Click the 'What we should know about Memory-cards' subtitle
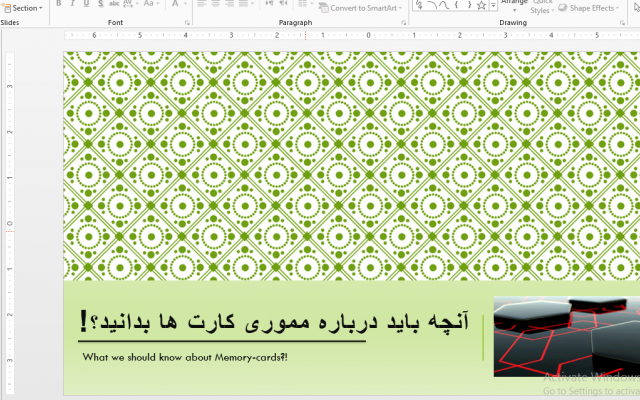This screenshot has height=400, width=640. [185, 357]
